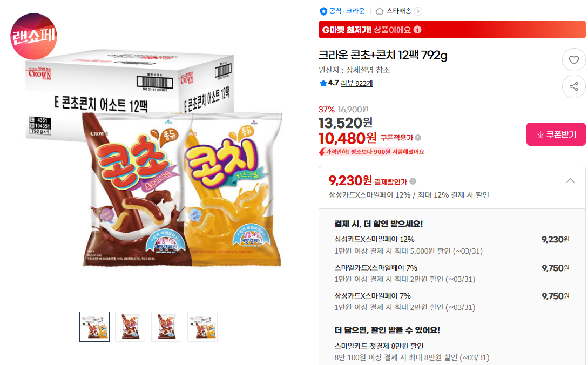Click the main 콘초콘치 product image
This screenshot has width=588, height=365.
(154, 158)
